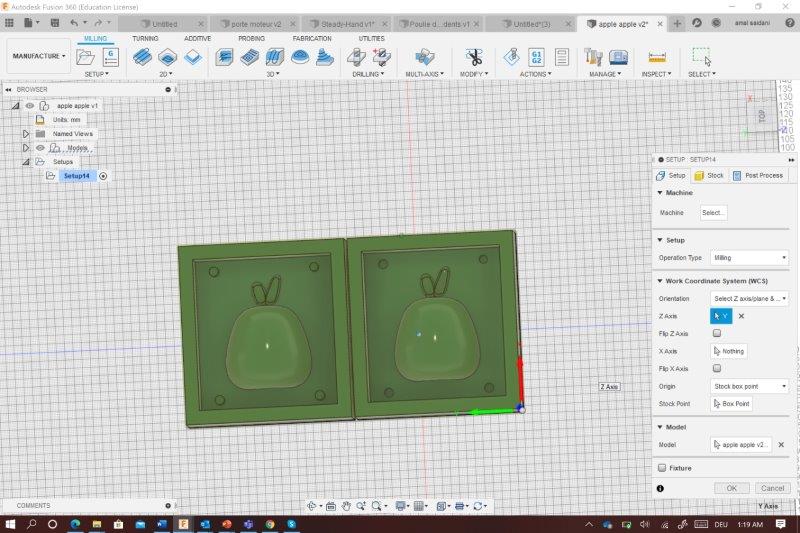This screenshot has height=533, width=800.
Task: Select the 2D Adaptive Clearing tool
Action: [142, 57]
